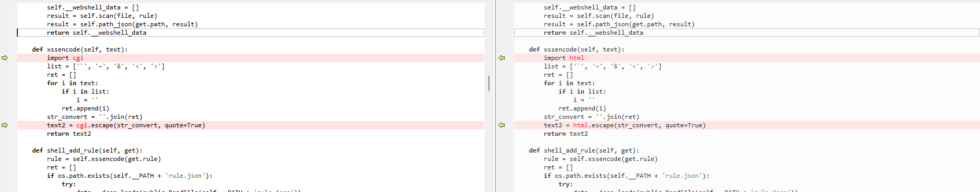Click 'if os.path.exists' line in right pane
This screenshot has height=192, width=980.
coord(626,176)
